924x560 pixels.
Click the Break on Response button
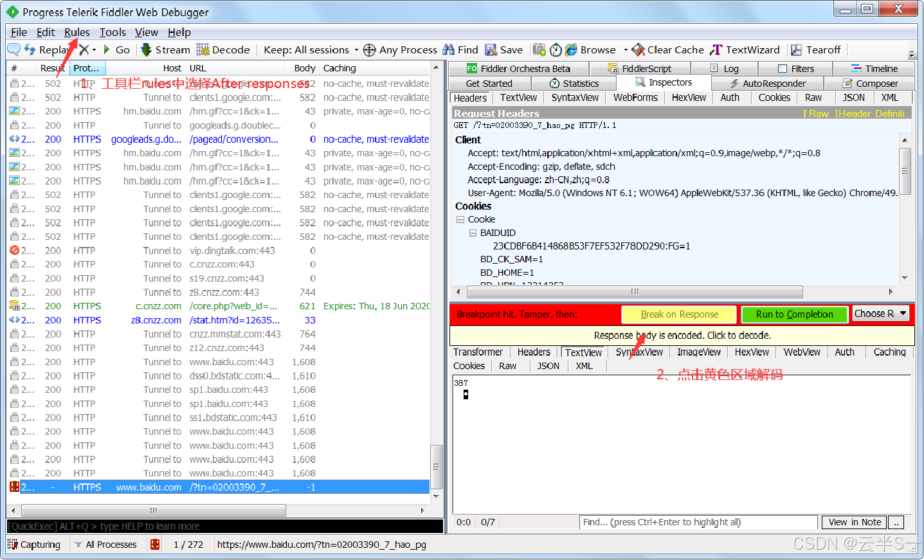coord(679,314)
